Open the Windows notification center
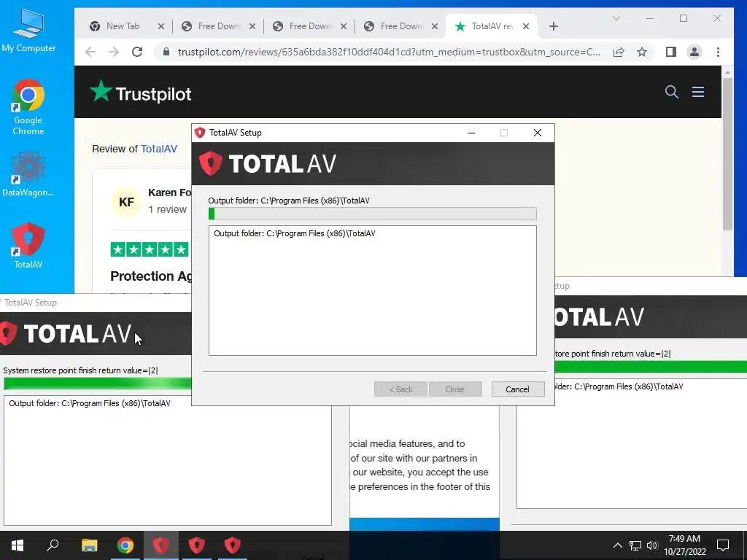This screenshot has height=560, width=747. pyautogui.click(x=723, y=545)
